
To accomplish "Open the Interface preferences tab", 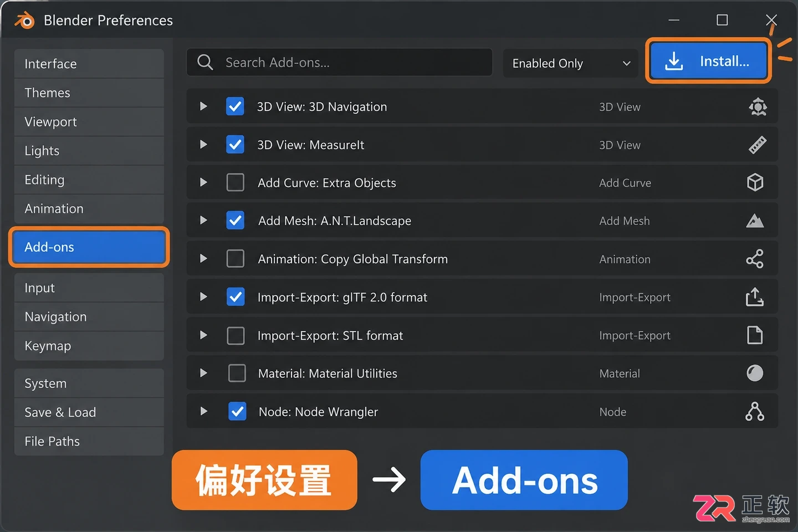I will click(x=89, y=64).
